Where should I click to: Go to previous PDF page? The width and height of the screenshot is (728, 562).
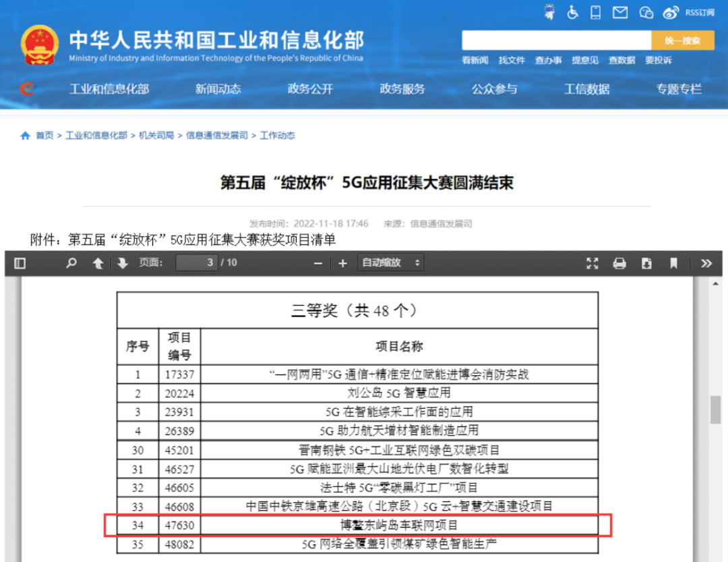tap(98, 263)
